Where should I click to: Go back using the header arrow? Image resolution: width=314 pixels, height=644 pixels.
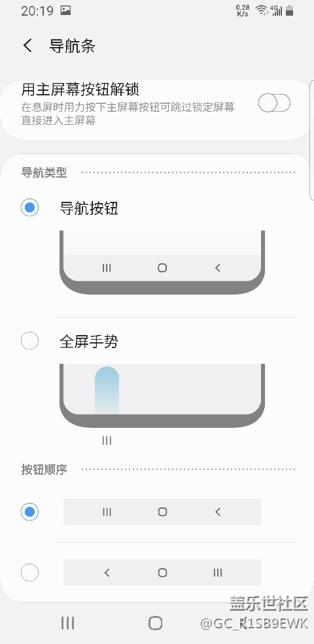[27, 46]
